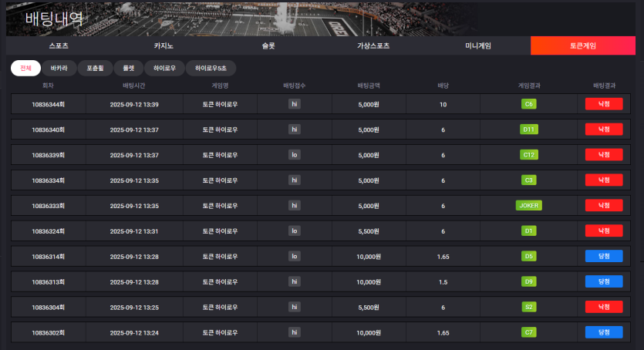Open the 미니게임 tab
Viewport: 644px width, 350px height.
pyautogui.click(x=478, y=45)
